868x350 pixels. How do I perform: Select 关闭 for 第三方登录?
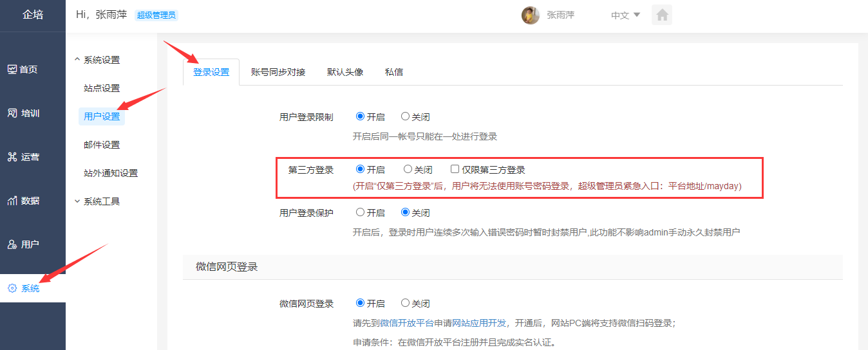(x=408, y=169)
